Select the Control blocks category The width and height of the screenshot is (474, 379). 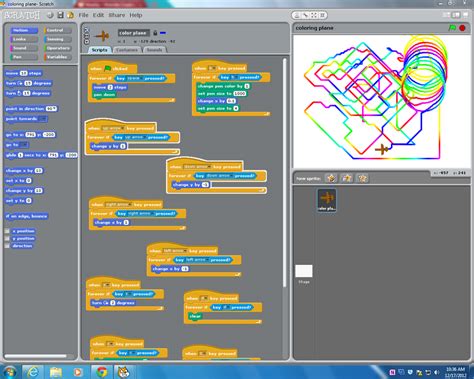point(58,30)
